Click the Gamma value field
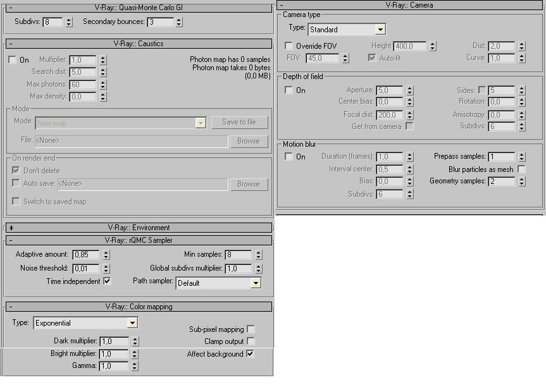 tap(114, 366)
